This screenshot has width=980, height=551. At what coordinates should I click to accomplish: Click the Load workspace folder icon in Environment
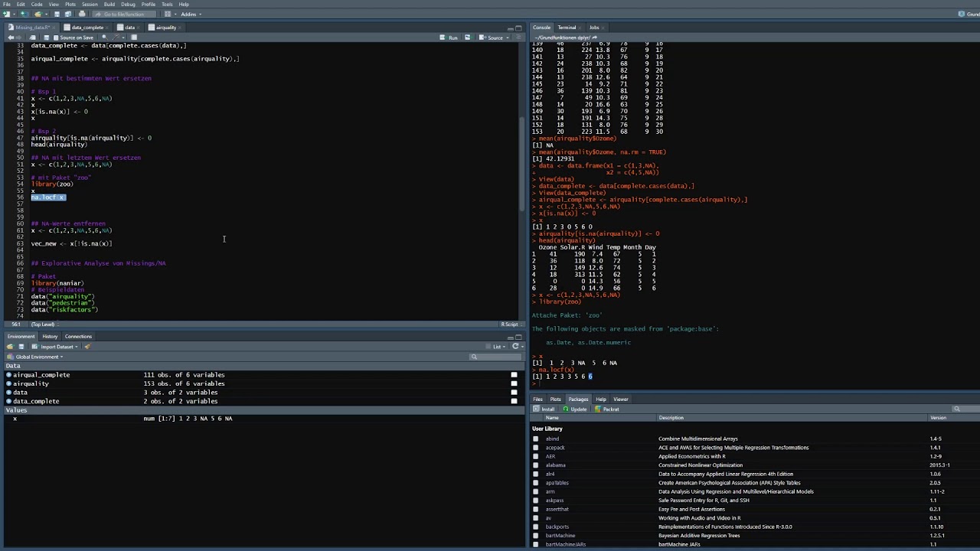[10, 347]
